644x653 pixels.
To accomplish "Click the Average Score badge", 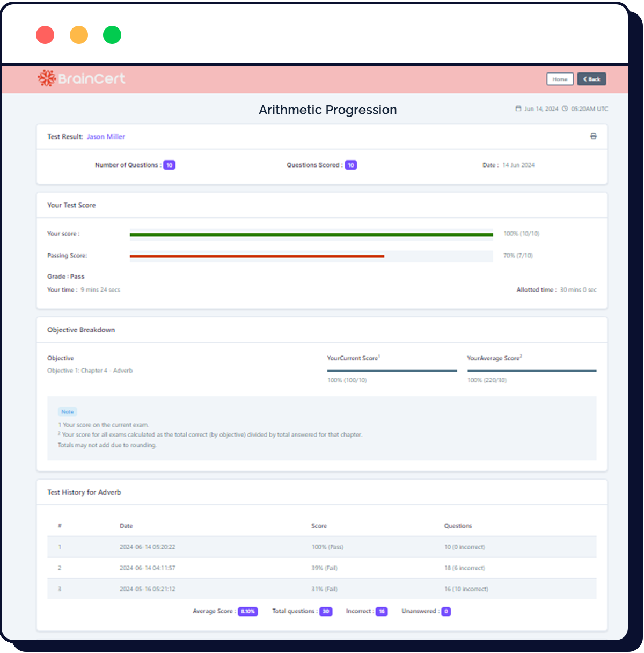I will coord(247,612).
